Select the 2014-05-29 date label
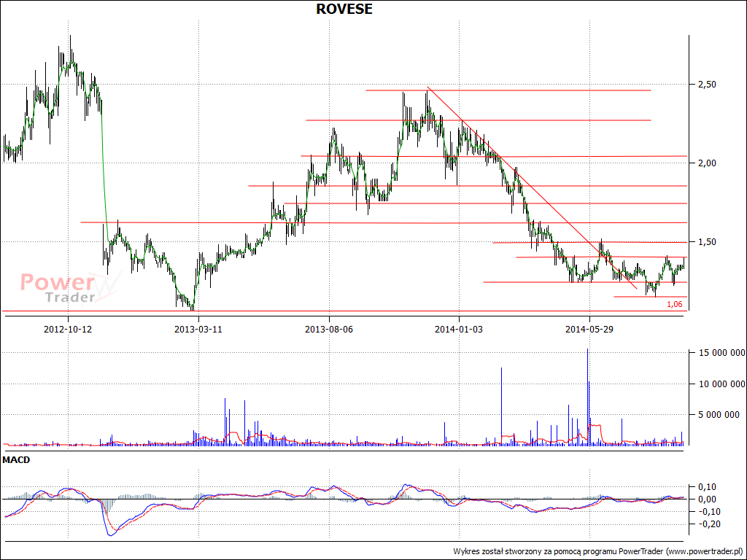Image resolution: width=747 pixels, height=560 pixels. 589,329
